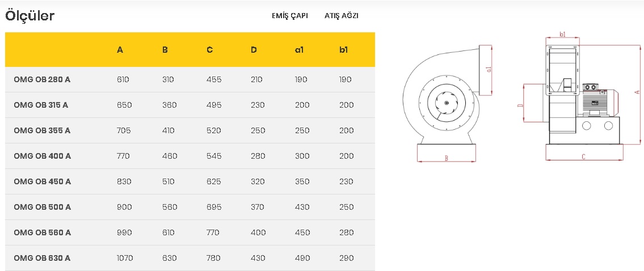Viewport: 644px width, 271px height.
Task: Open the EMİŞ ÇAPI tab
Action: click(289, 16)
